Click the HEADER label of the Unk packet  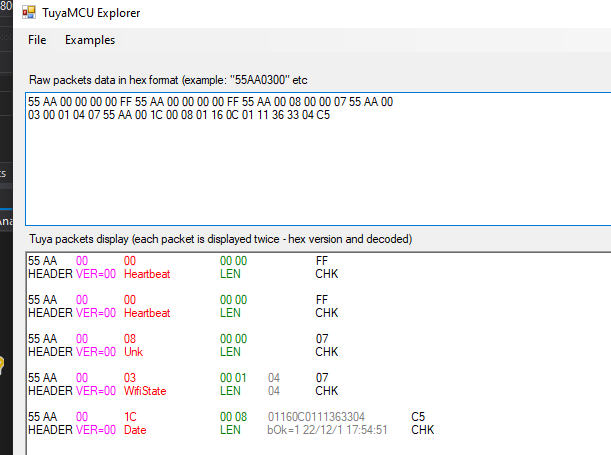click(50, 352)
